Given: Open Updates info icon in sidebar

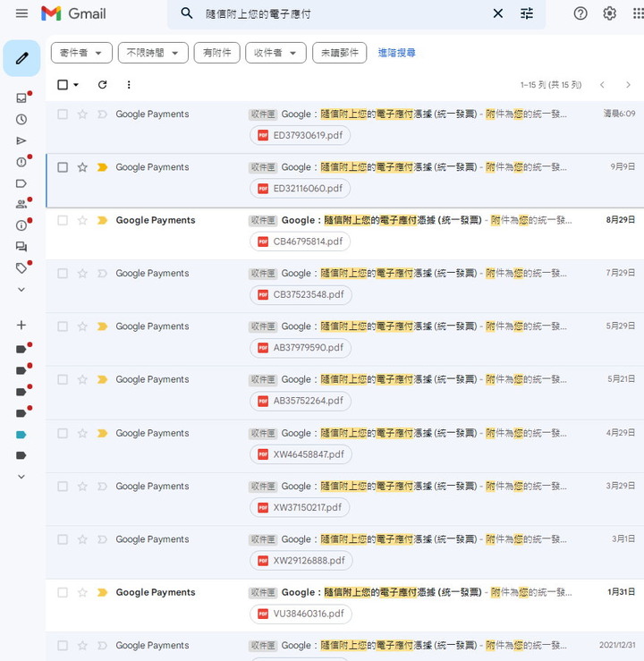Looking at the screenshot, I should [x=21, y=225].
